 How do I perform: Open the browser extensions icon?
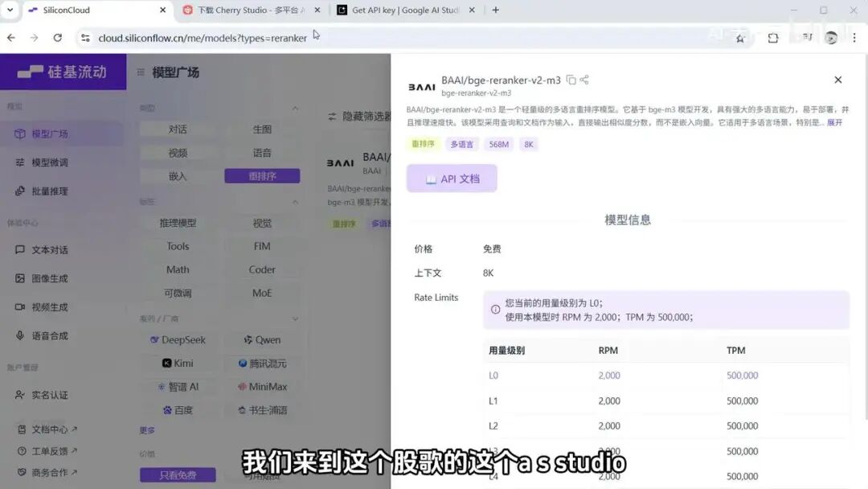click(x=773, y=38)
